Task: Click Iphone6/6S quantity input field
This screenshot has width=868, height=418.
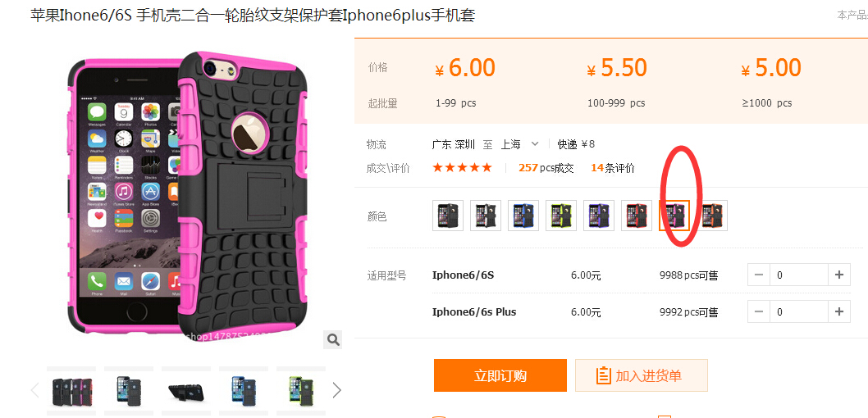Action: pos(799,275)
